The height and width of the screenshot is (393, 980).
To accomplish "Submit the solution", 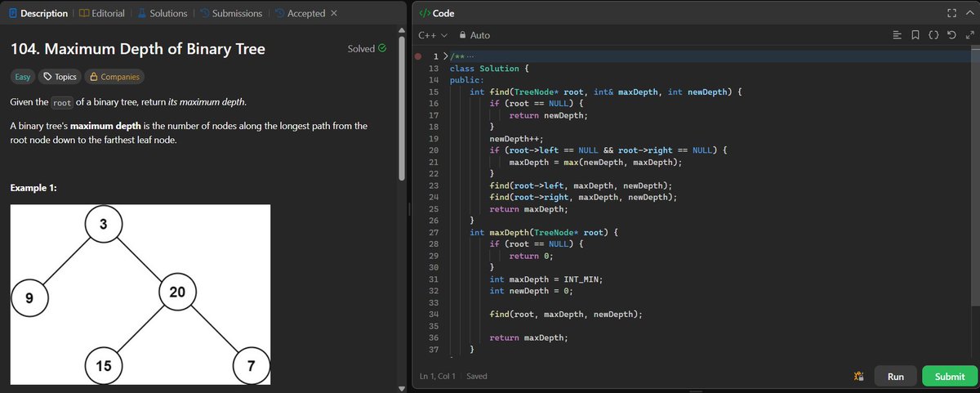I will click(x=949, y=377).
